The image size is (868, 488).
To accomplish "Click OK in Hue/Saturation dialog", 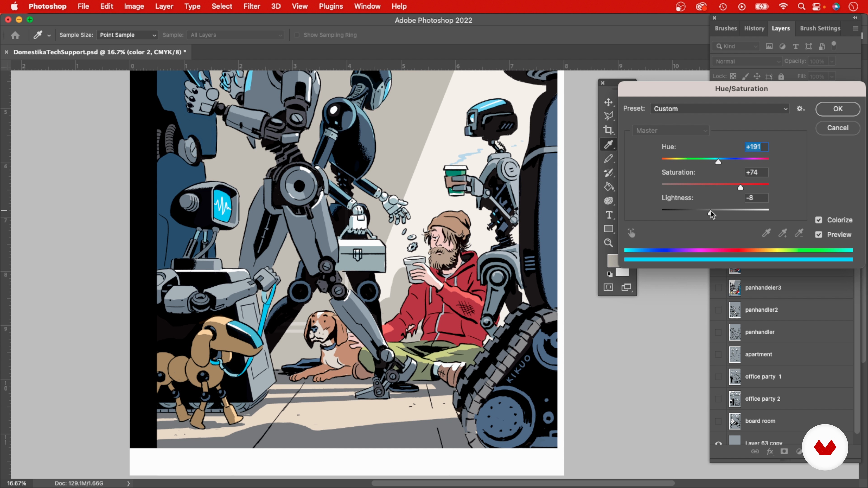I will click(838, 109).
